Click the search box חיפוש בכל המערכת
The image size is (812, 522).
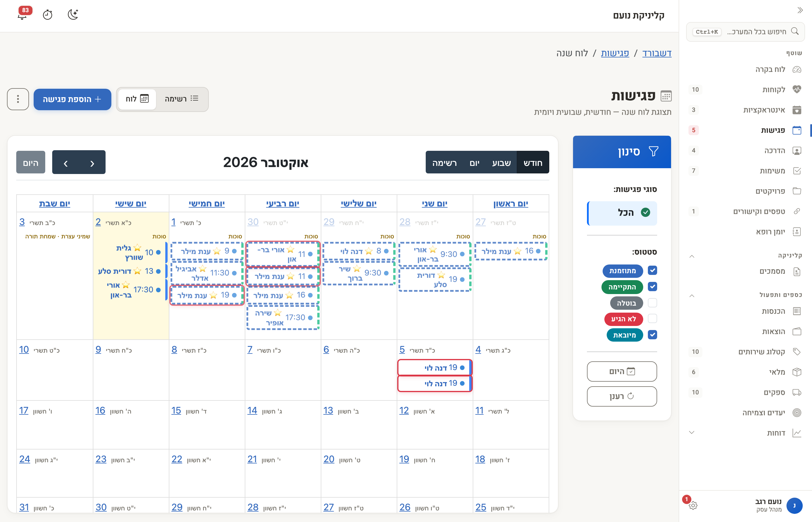(746, 32)
